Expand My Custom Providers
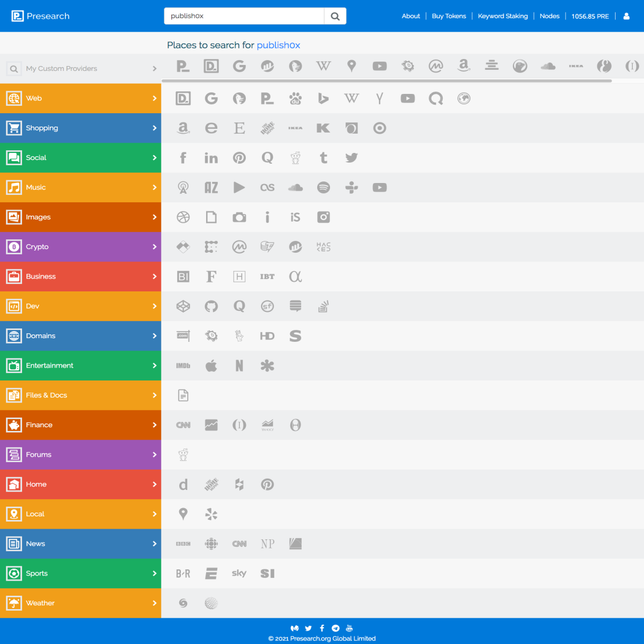This screenshot has width=644, height=644. coord(80,69)
